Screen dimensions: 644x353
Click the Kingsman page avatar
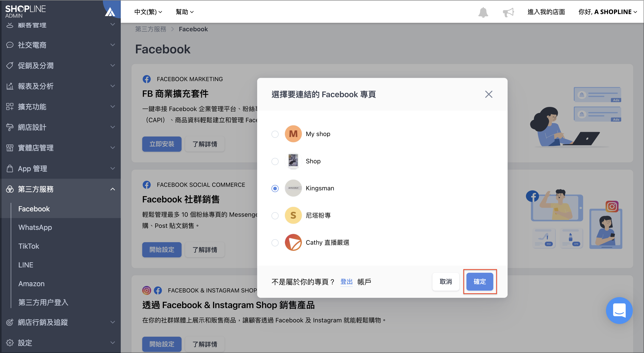point(293,188)
